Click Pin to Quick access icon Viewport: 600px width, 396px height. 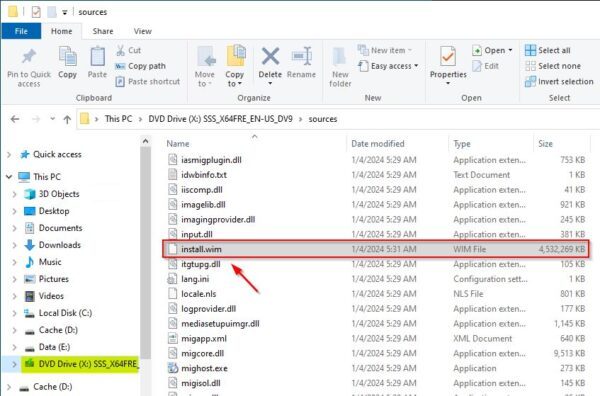pos(29,57)
